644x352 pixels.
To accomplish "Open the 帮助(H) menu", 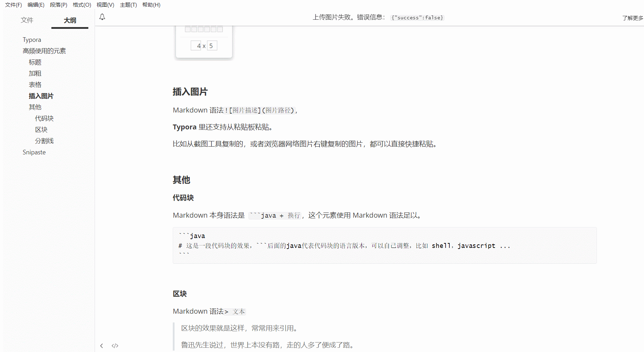I will pos(151,5).
